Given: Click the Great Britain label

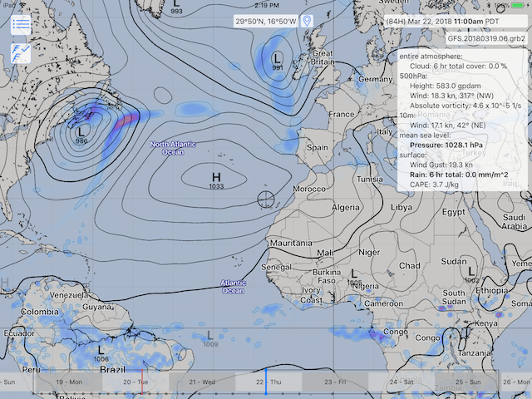Looking at the screenshot, I should coord(323,57).
